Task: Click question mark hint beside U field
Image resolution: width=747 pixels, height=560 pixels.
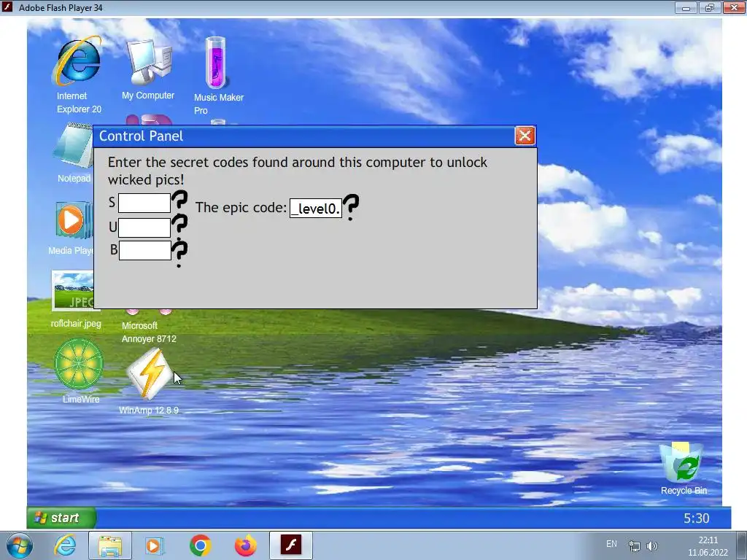Action: click(179, 226)
